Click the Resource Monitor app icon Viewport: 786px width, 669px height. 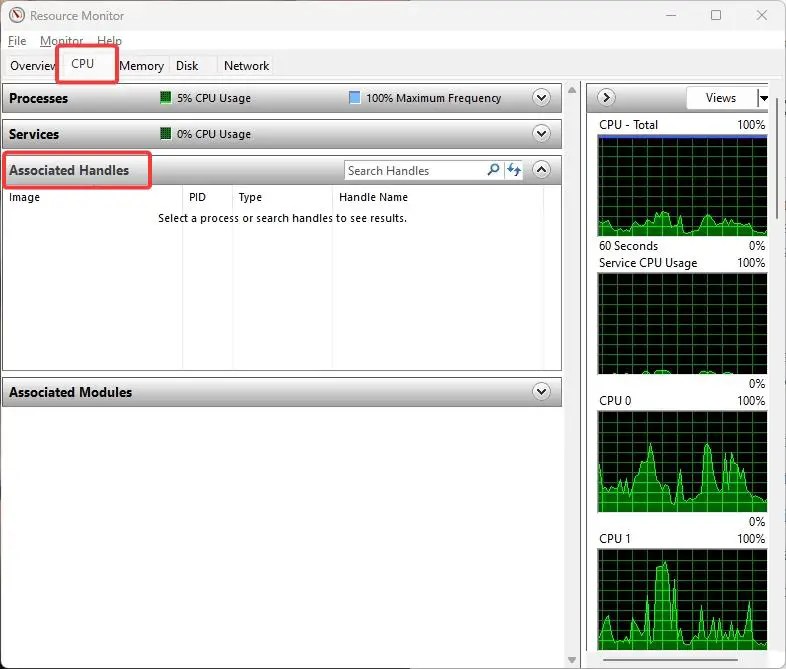pyautogui.click(x=17, y=15)
